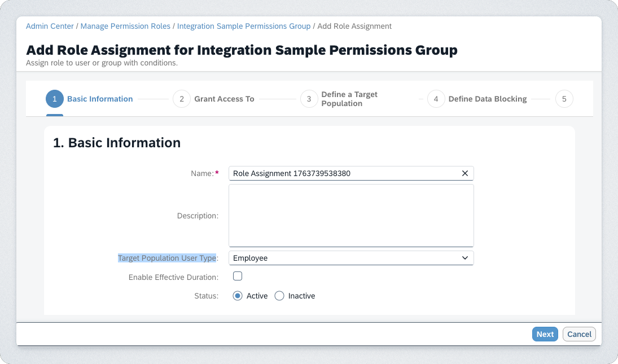Click the step 1 circle icon
The width and height of the screenshot is (618, 364).
click(55, 99)
